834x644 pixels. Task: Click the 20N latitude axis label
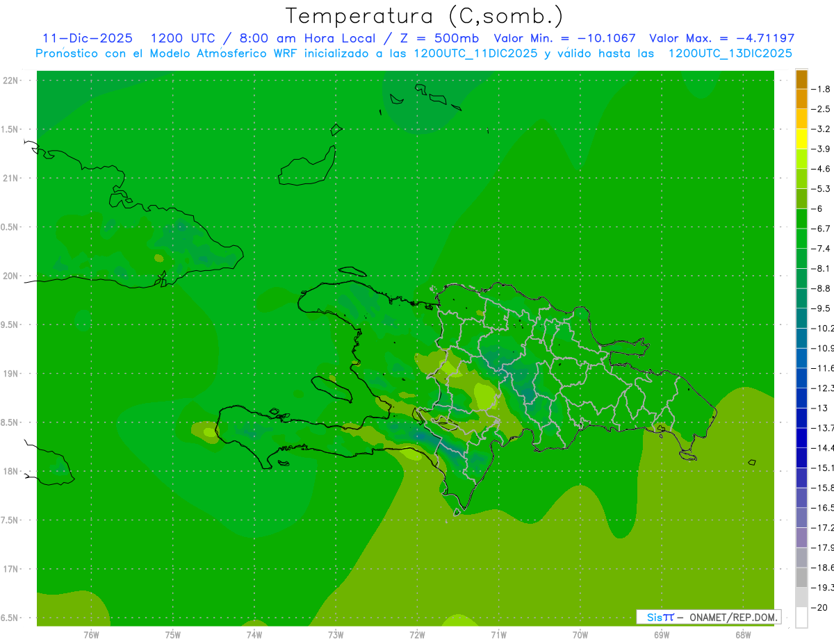tap(10, 276)
